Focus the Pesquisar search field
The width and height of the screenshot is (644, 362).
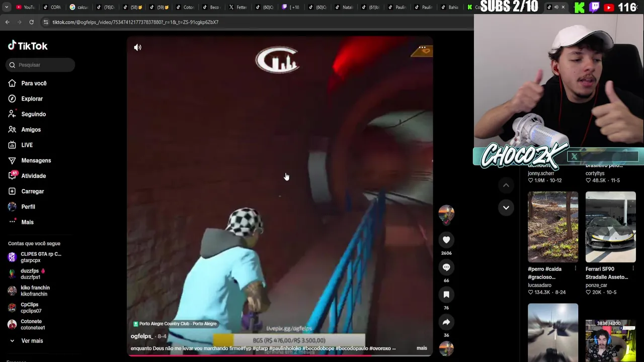click(x=41, y=65)
